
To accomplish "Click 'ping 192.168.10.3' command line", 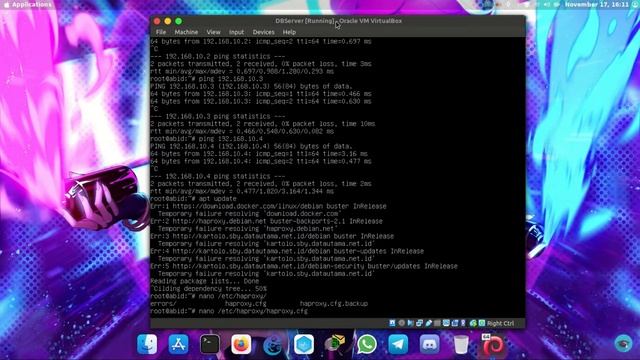I will coord(207,79).
